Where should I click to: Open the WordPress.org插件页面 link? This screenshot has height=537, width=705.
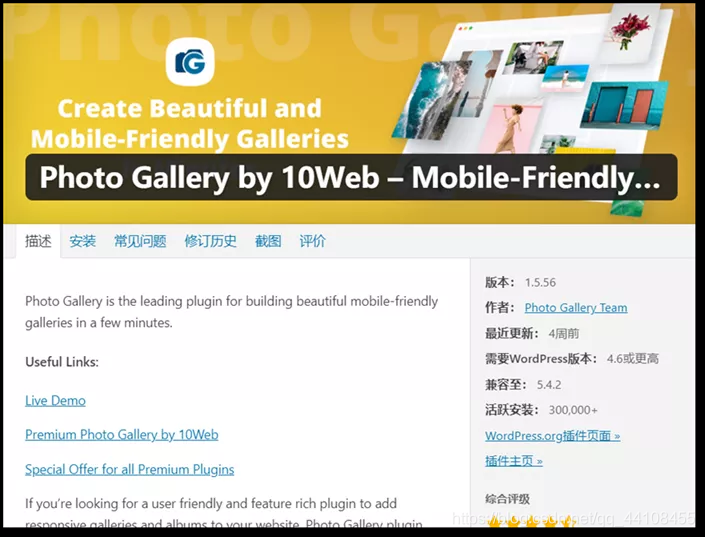553,436
